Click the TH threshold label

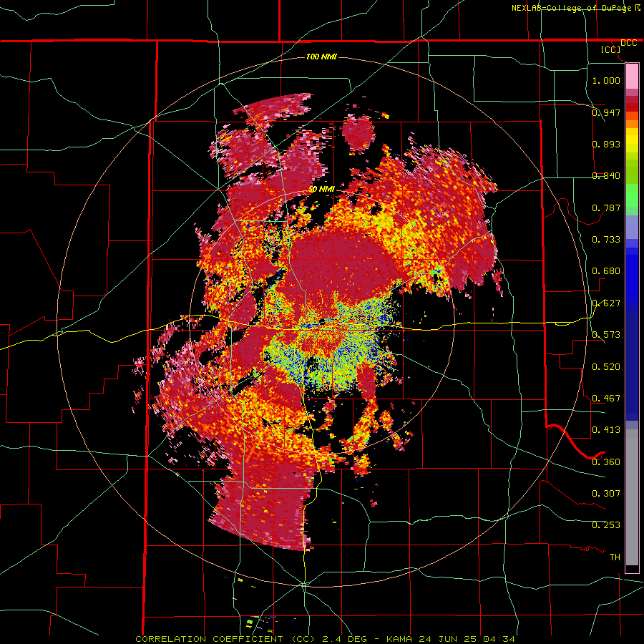[615, 557]
